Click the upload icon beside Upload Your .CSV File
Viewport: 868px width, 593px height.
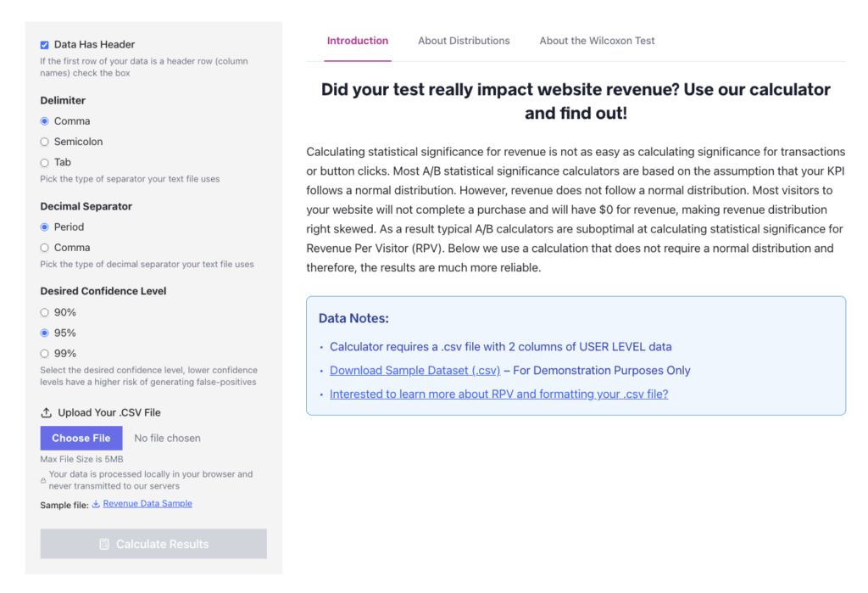pos(46,413)
